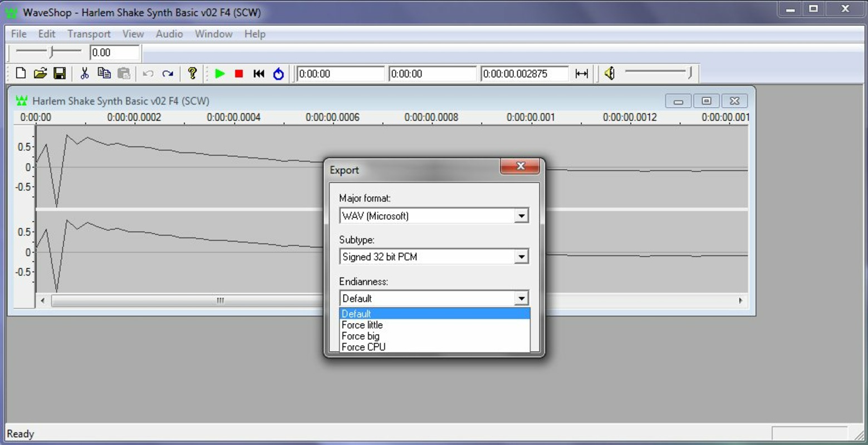Viewport: 868px width, 445px height.
Task: Click the Ready status bar text
Action: pos(20,434)
